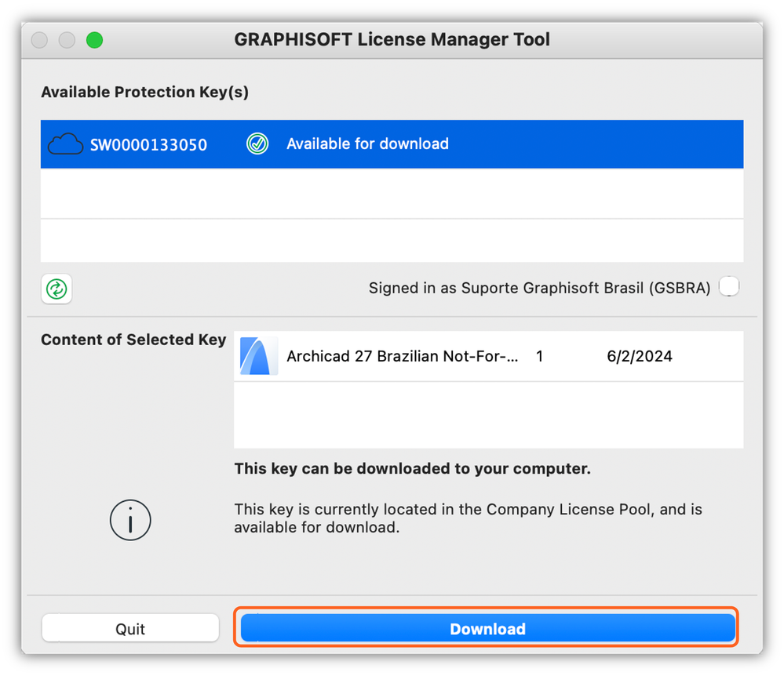Image resolution: width=784 pixels, height=676 pixels.
Task: Click the blue Download button
Action: 487,628
